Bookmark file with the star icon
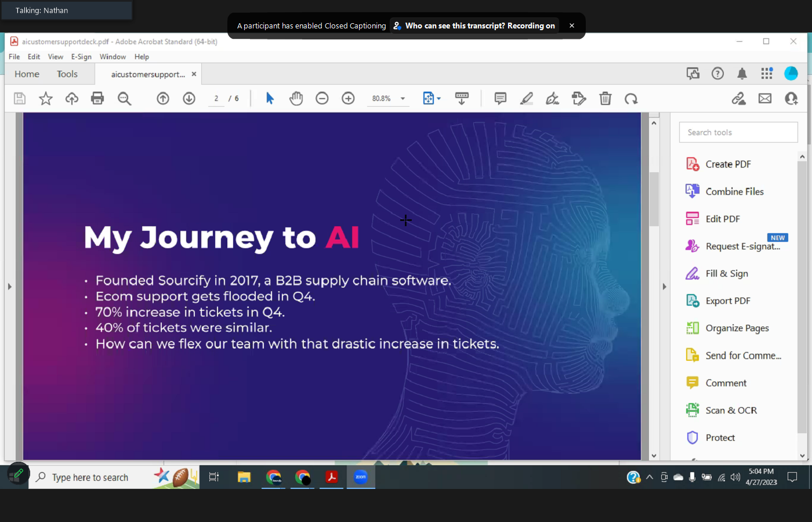The image size is (812, 522). 46,99
